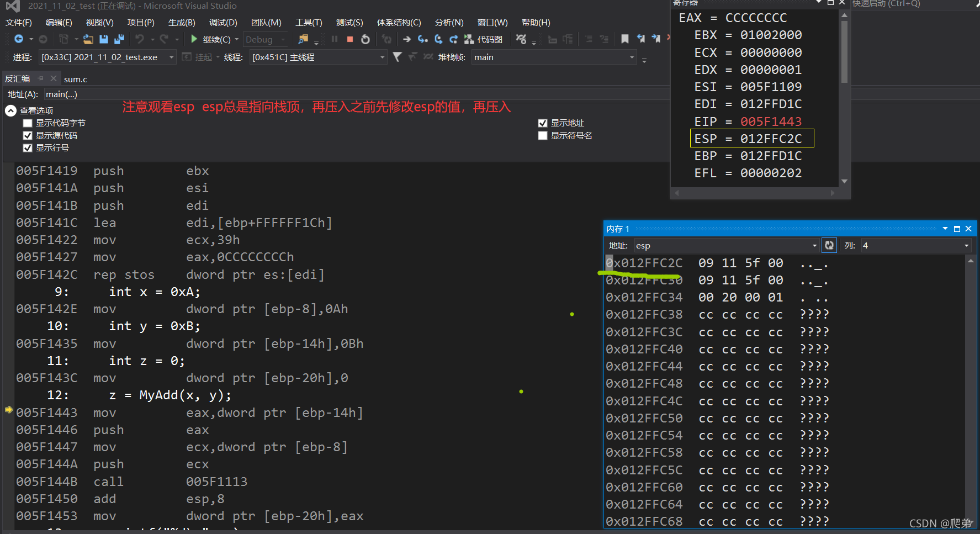Click memory row 0x012FFC34
The height and width of the screenshot is (534, 980).
[717, 297]
